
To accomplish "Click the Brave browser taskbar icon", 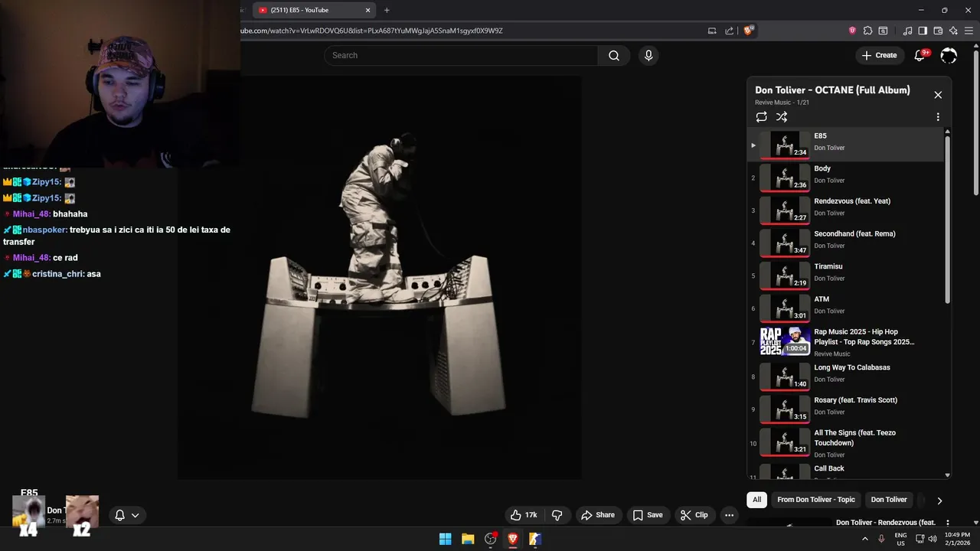I will tap(513, 539).
